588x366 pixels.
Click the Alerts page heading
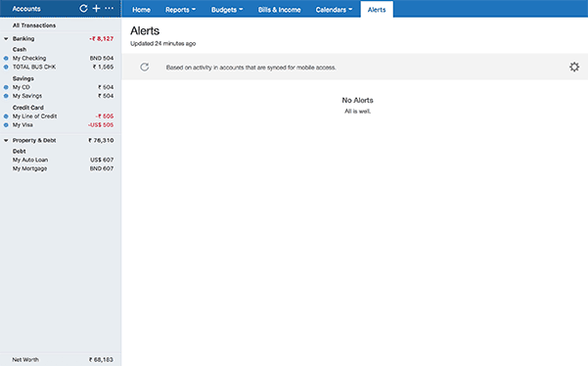tap(145, 30)
